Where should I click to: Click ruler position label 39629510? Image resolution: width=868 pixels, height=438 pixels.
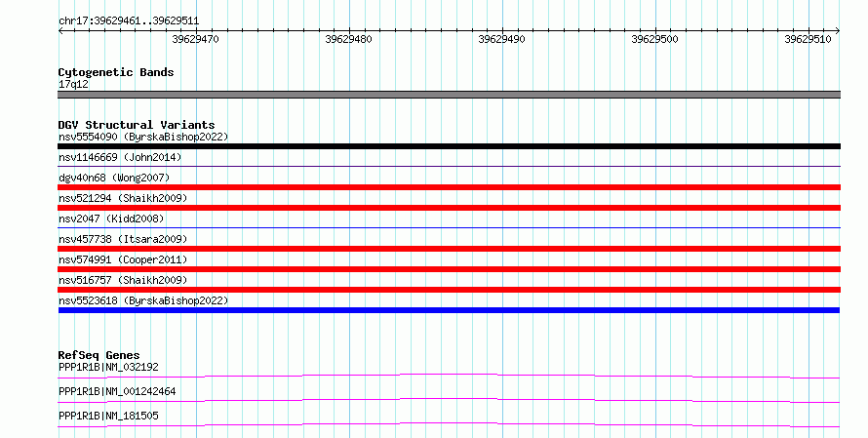click(x=808, y=39)
